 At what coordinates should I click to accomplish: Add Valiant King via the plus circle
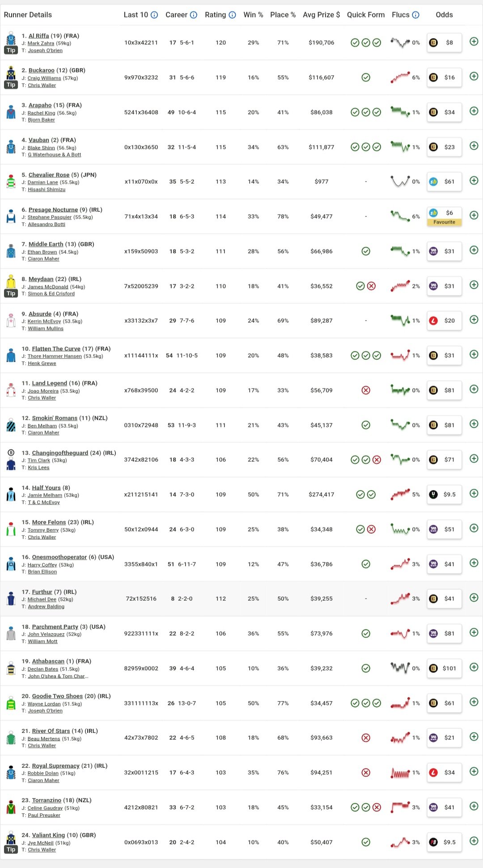[474, 841]
